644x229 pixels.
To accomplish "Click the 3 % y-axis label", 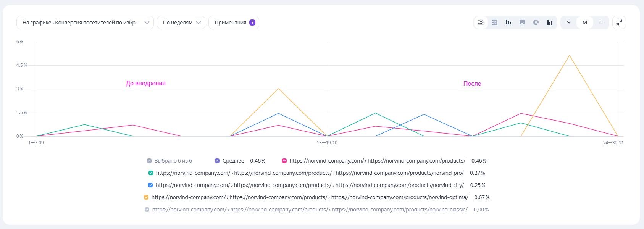I will (20, 89).
